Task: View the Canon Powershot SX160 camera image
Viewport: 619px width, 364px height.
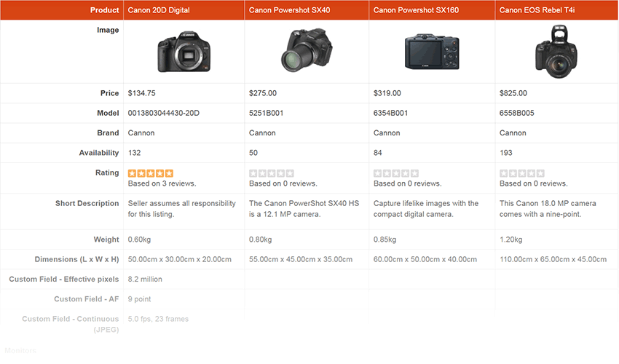Action: point(432,52)
